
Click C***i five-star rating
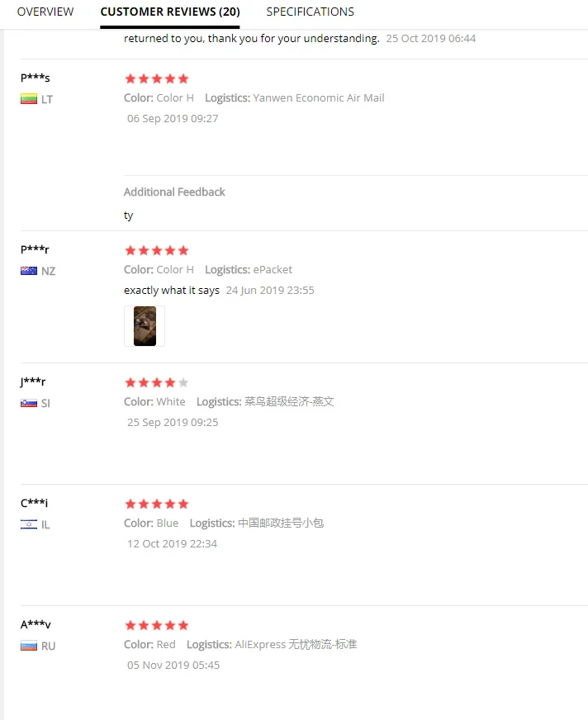pos(156,504)
